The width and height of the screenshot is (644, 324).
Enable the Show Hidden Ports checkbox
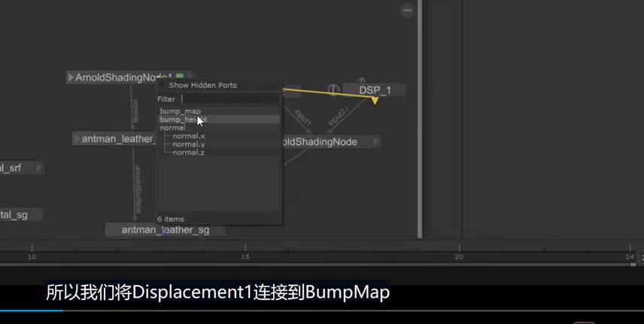(x=163, y=85)
